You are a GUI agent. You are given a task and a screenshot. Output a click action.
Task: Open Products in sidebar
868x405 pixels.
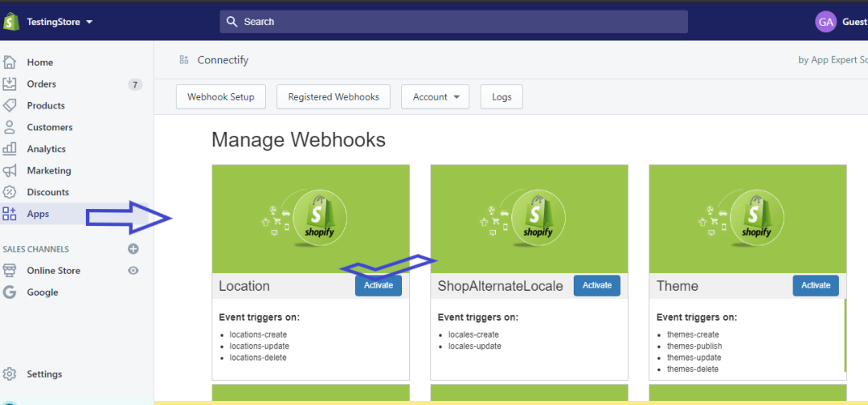tap(46, 106)
